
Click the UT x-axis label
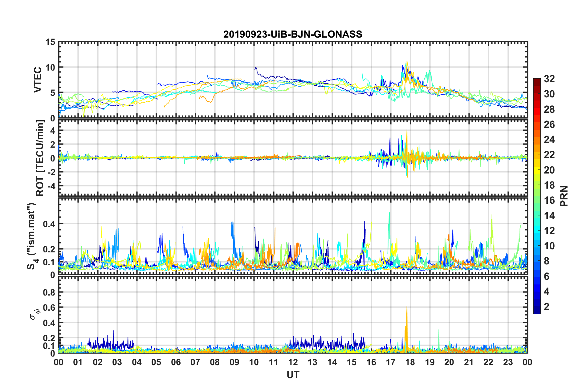pyautogui.click(x=293, y=375)
